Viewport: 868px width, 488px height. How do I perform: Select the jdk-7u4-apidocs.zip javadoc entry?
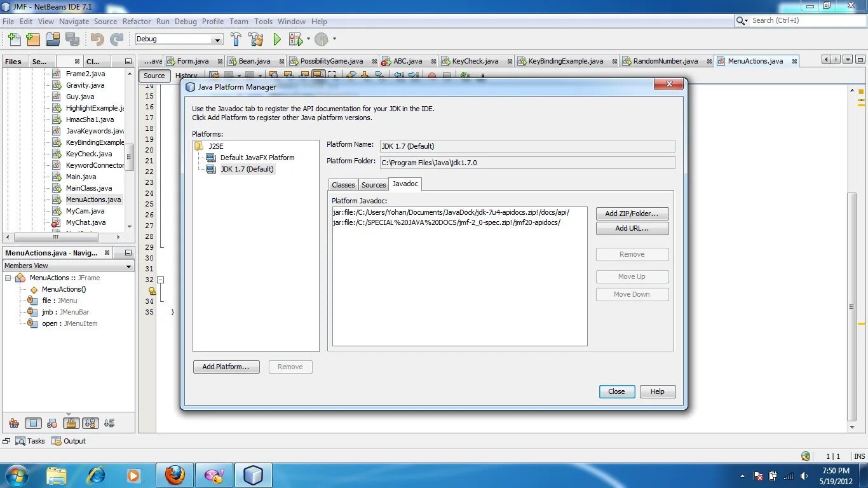pos(451,212)
